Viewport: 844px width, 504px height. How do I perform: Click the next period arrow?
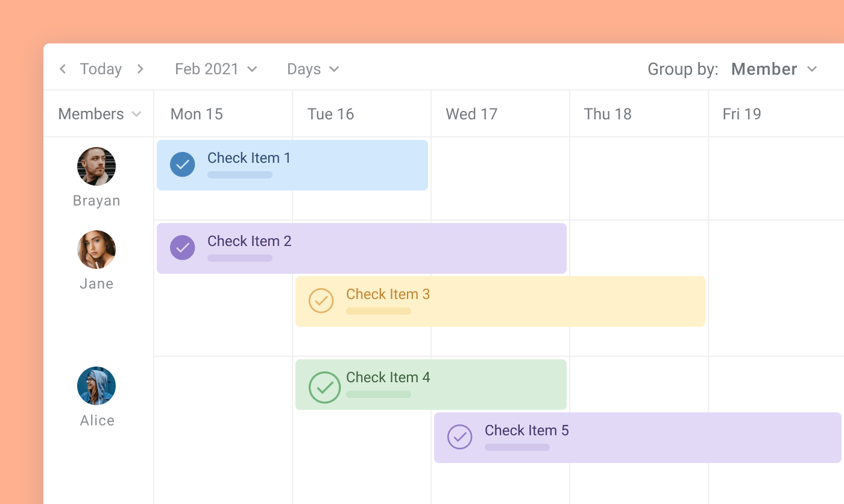(140, 69)
